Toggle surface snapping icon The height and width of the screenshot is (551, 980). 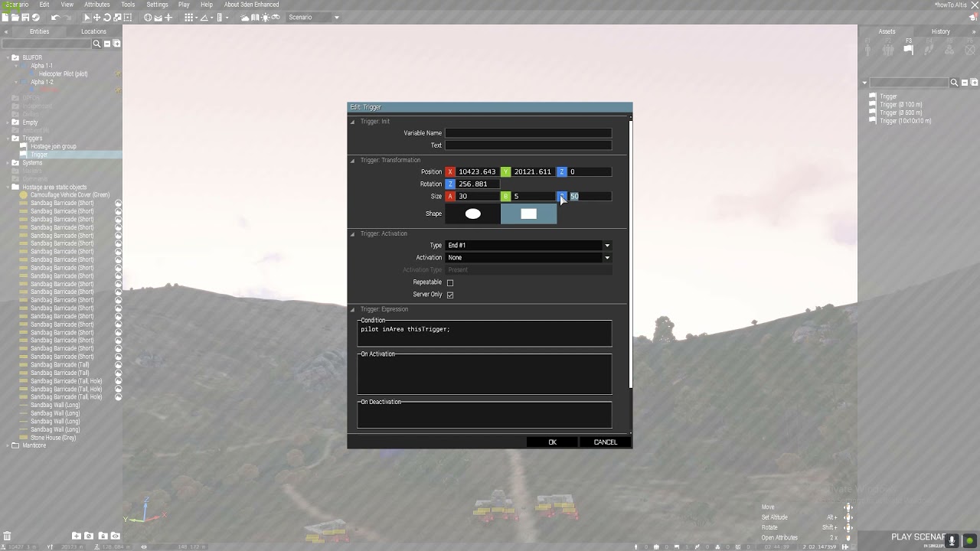point(158,17)
